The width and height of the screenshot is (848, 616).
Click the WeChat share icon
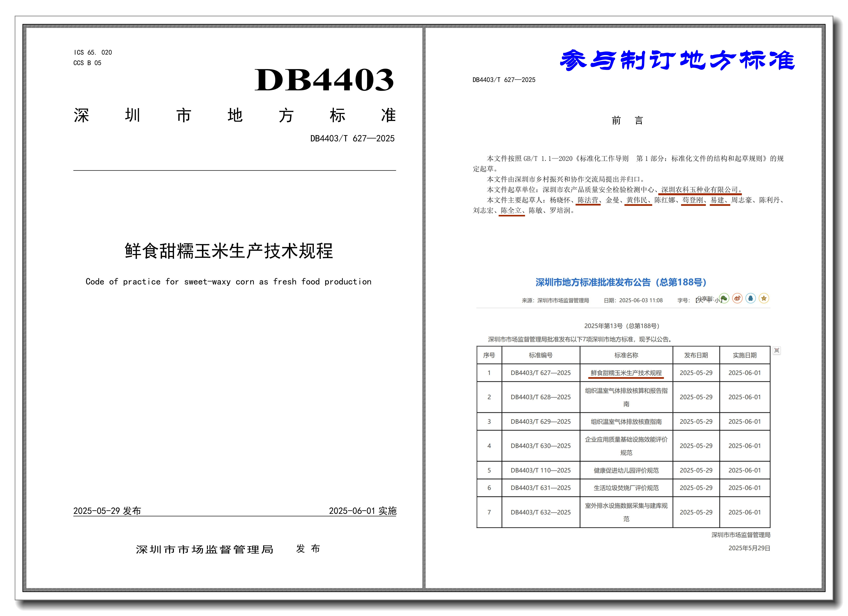(x=724, y=299)
